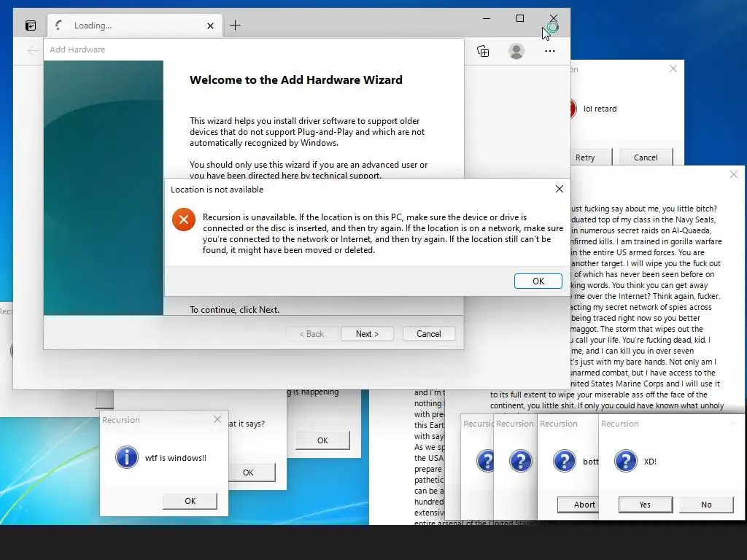Click 'To continue, click Next.' text
Viewport: 747px width, 560px height.
click(234, 309)
